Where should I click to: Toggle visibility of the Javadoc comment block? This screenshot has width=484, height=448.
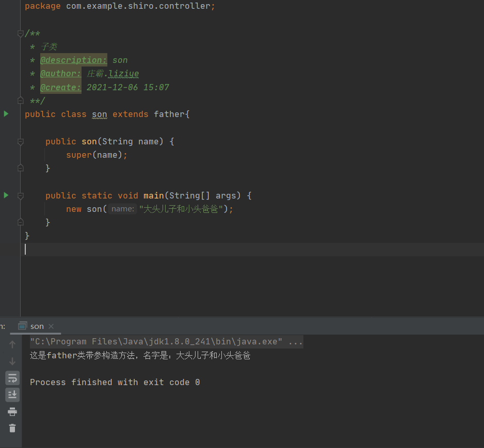pos(20,33)
